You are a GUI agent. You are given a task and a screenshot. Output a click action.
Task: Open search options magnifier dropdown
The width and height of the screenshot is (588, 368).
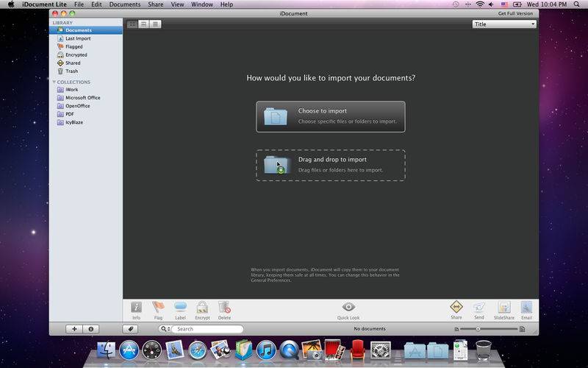[x=166, y=329]
